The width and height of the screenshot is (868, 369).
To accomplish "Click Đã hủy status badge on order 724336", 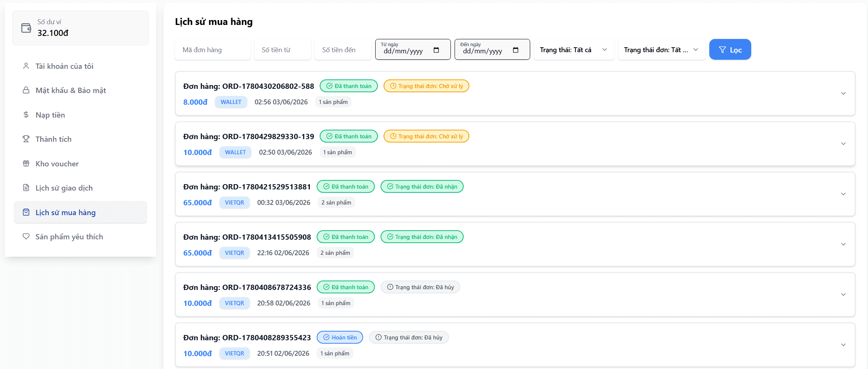I will [420, 287].
